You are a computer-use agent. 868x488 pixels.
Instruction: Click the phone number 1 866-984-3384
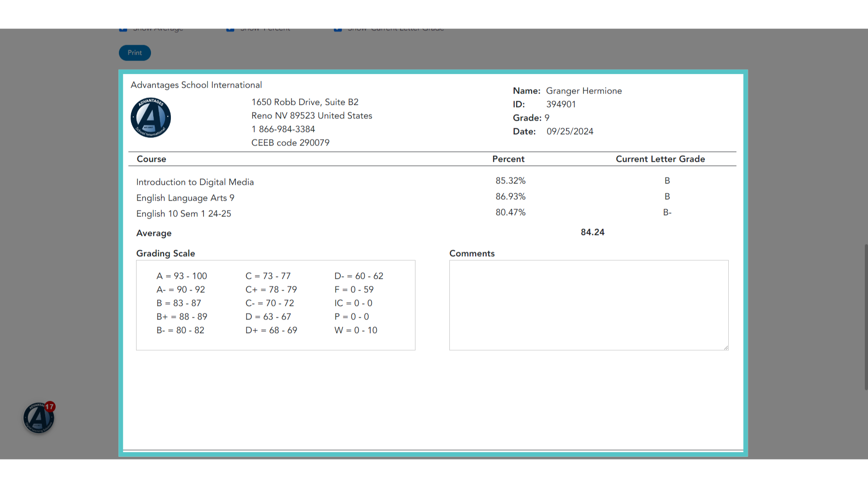(x=283, y=129)
